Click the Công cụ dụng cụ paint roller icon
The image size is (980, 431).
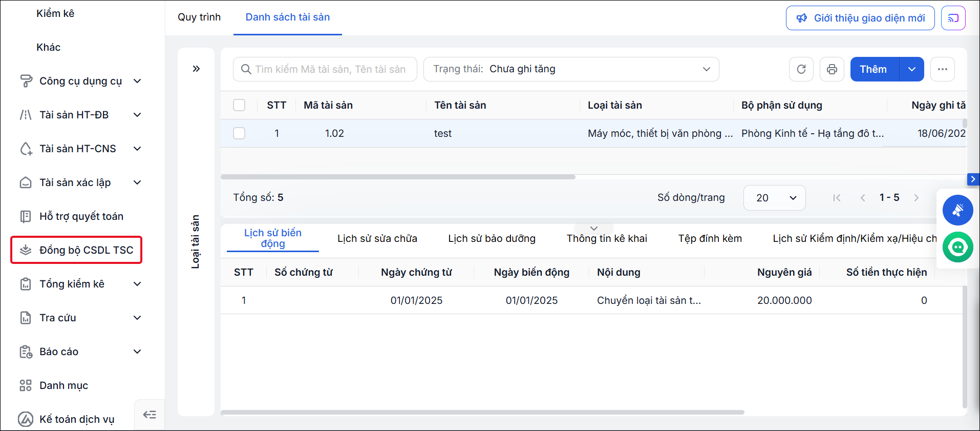[26, 81]
